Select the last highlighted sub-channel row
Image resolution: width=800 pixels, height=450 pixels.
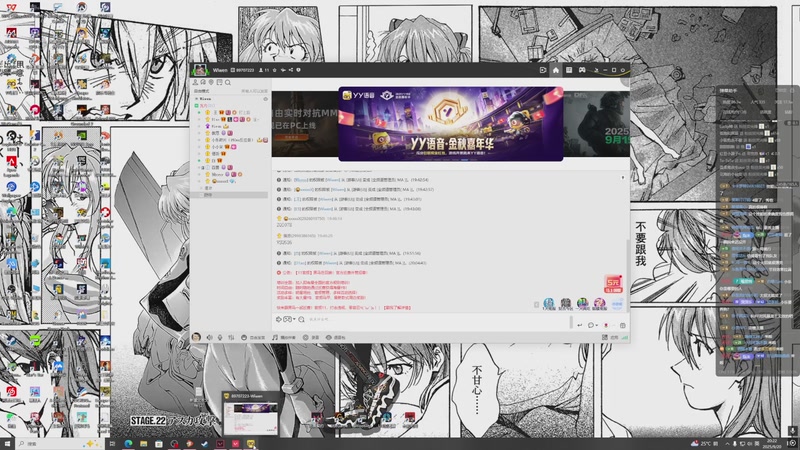(231, 195)
